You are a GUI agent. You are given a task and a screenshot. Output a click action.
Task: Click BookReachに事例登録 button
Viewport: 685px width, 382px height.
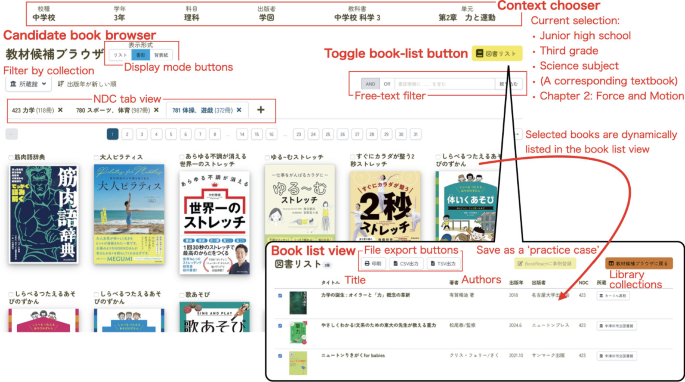[545, 264]
